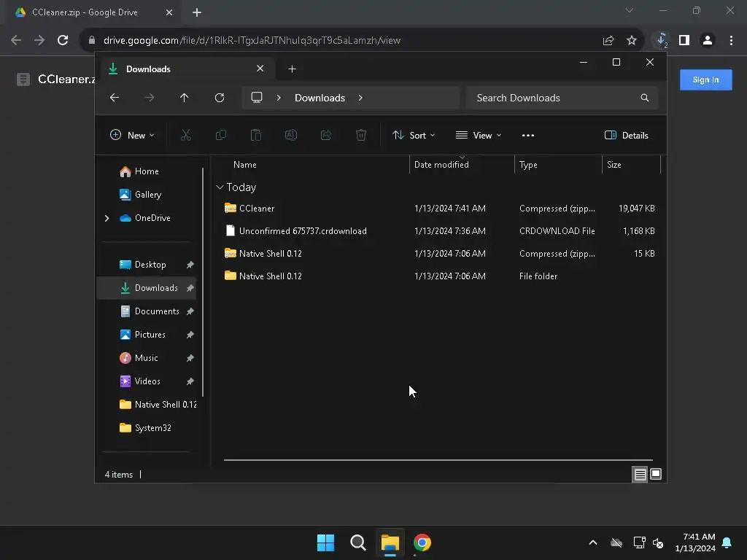747x560 pixels.
Task: Click the Sign in button
Action: [x=705, y=79]
